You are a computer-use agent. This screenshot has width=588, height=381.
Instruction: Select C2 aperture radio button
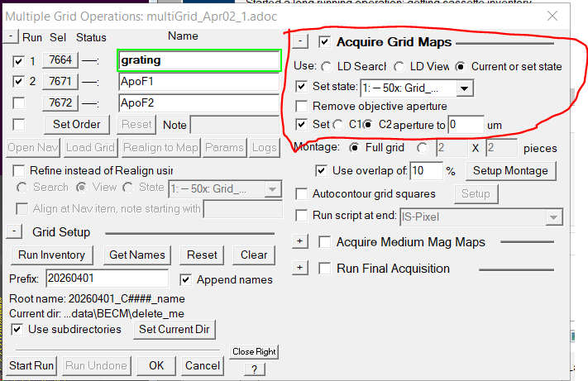click(x=368, y=125)
